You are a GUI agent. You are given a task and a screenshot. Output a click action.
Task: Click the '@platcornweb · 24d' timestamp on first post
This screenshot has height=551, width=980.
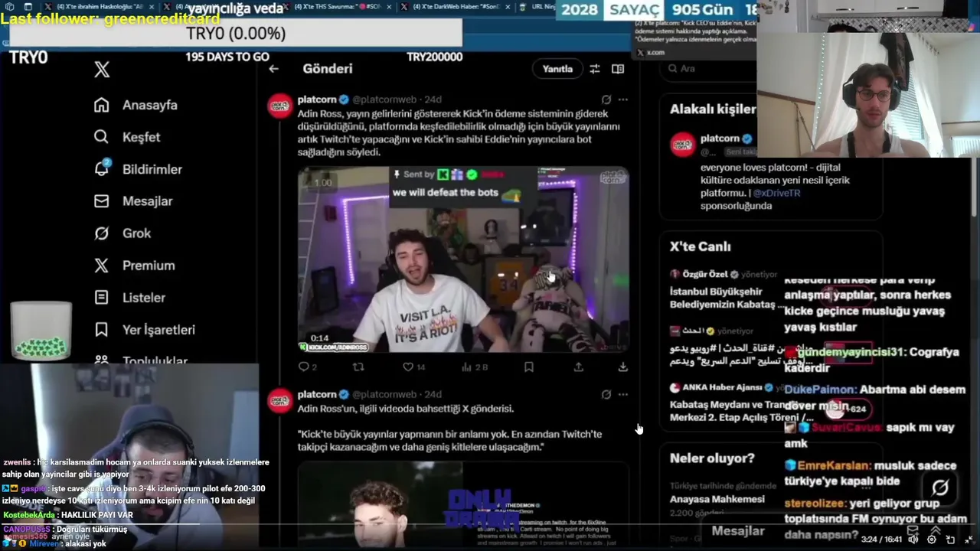pos(397,99)
